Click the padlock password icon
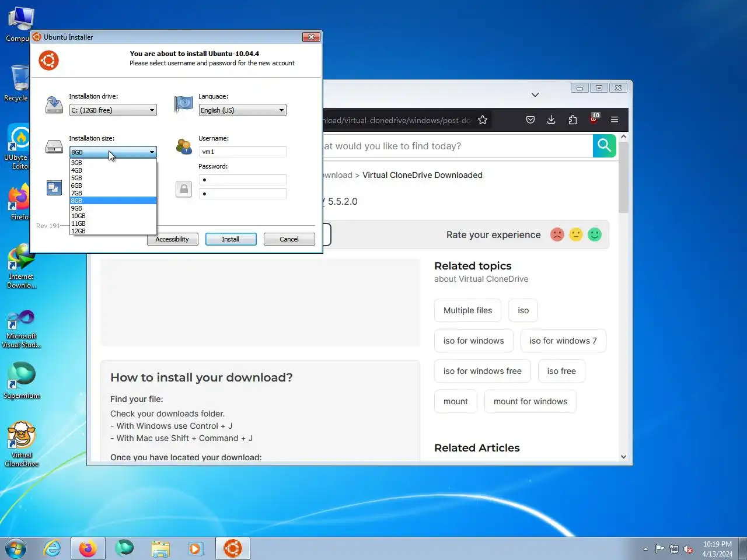The height and width of the screenshot is (560, 747). tap(184, 188)
